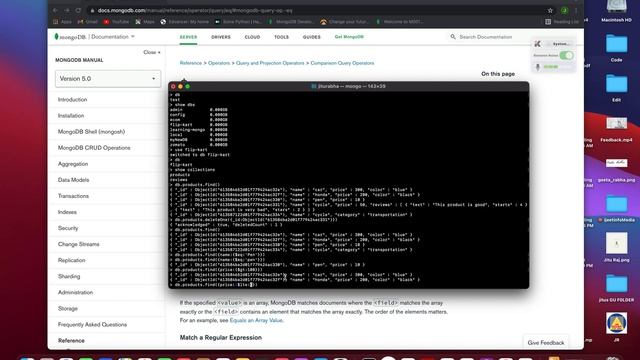Bookmark this page with the star icon

pos(550,11)
